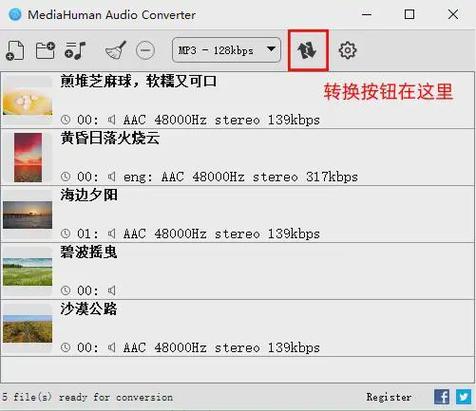Screen dimensions: 476x411
Task: Start conversion with the arrows icon
Action: [x=307, y=50]
